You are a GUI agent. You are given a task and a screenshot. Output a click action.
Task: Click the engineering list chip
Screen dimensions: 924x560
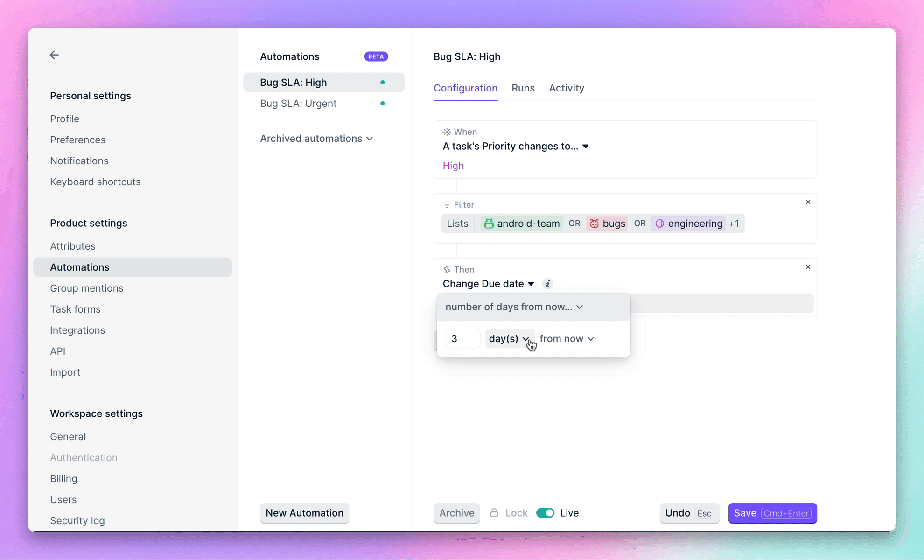click(x=689, y=224)
